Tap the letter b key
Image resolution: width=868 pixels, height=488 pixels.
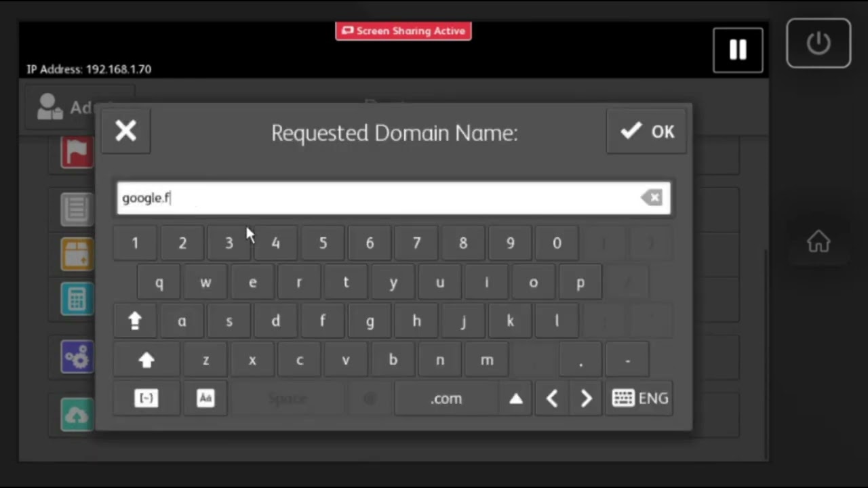coord(393,361)
